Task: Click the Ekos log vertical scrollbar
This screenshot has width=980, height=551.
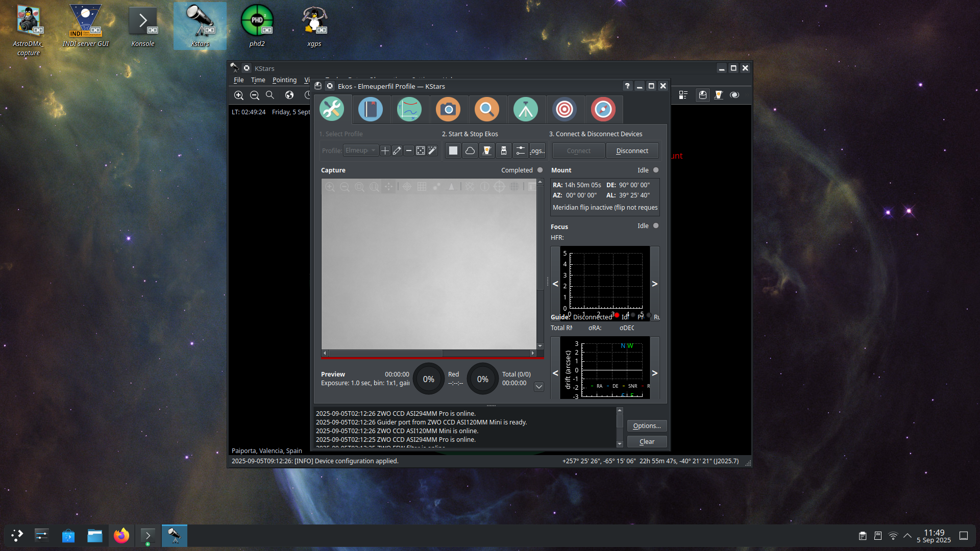Action: [620, 427]
